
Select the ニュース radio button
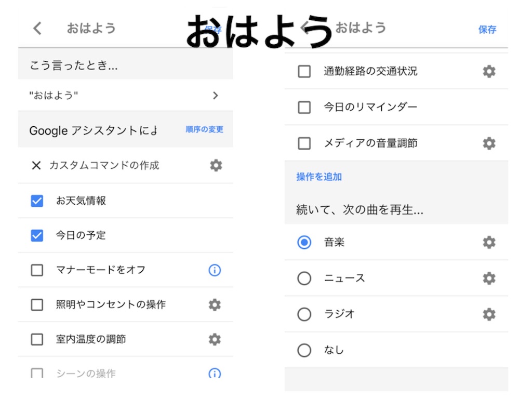(x=304, y=278)
